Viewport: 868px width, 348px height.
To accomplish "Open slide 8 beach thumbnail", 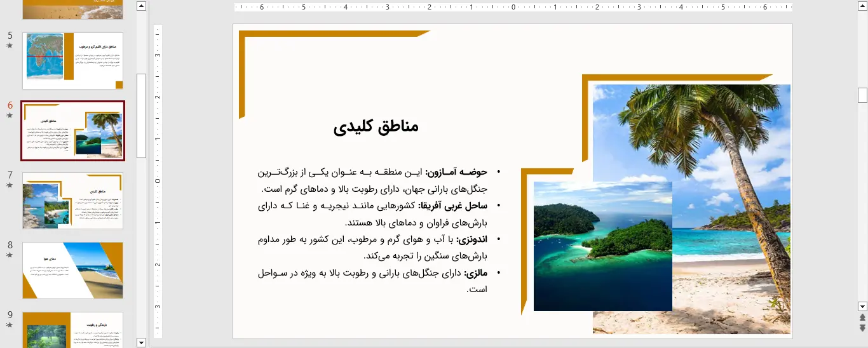I will (x=73, y=271).
